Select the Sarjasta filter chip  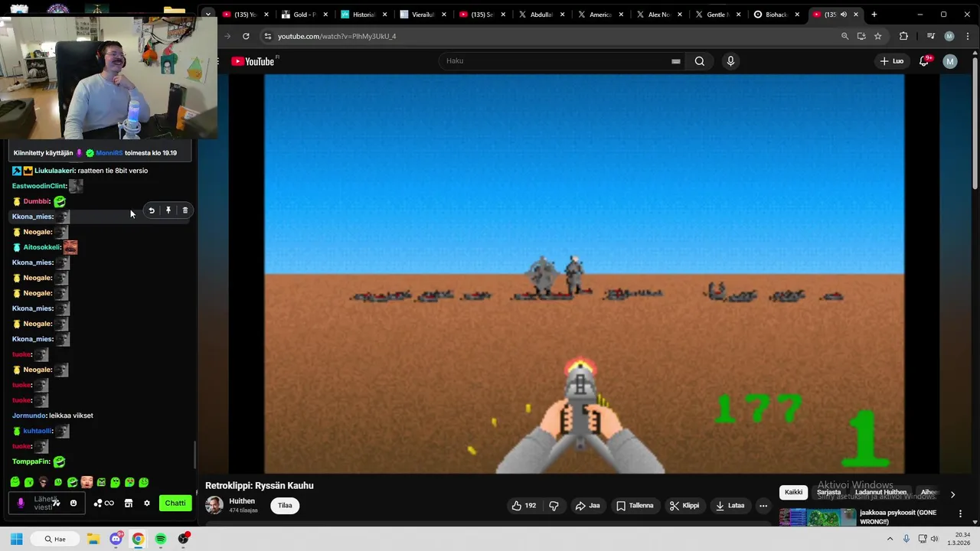(x=828, y=493)
